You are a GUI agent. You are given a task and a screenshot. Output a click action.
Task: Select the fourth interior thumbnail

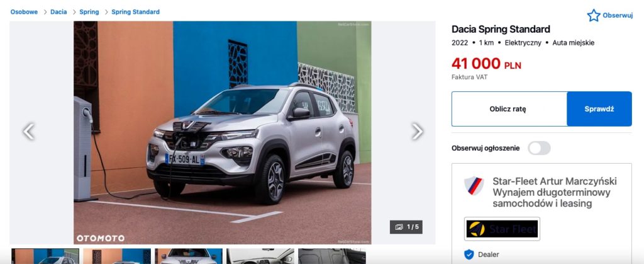tap(260, 256)
